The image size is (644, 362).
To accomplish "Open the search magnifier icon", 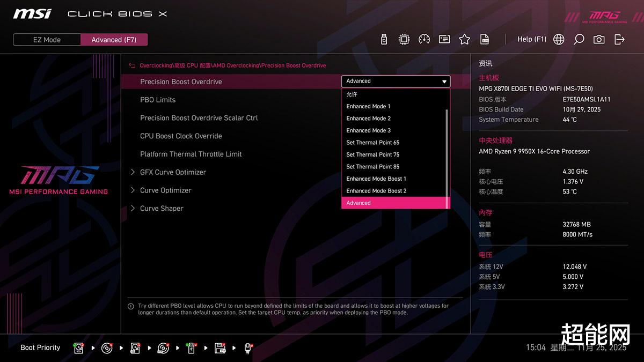I will pyautogui.click(x=579, y=39).
